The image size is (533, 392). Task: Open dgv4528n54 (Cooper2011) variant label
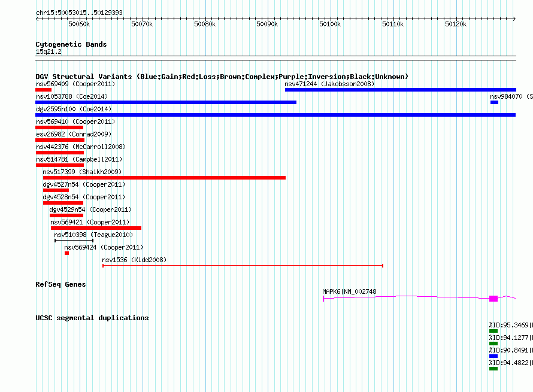tap(84, 197)
